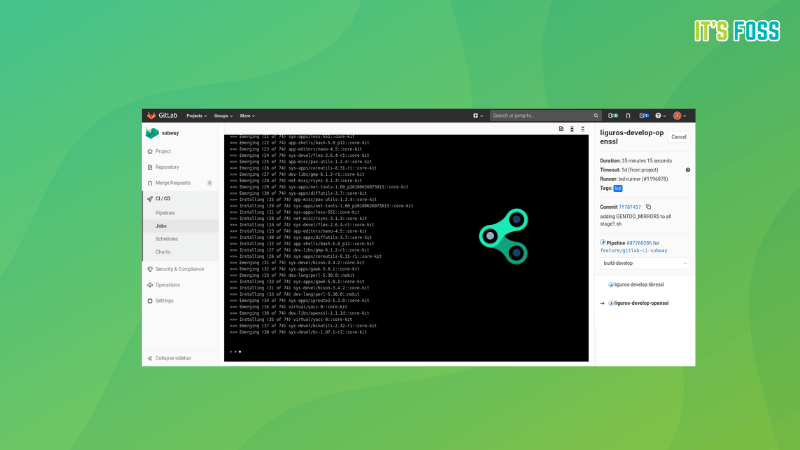Open the user avatar menu
The image size is (800, 450).
pos(679,116)
